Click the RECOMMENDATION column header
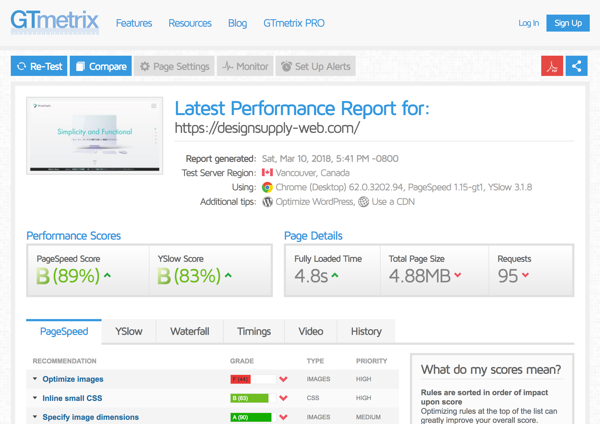The height and width of the screenshot is (424, 600). pos(64,361)
